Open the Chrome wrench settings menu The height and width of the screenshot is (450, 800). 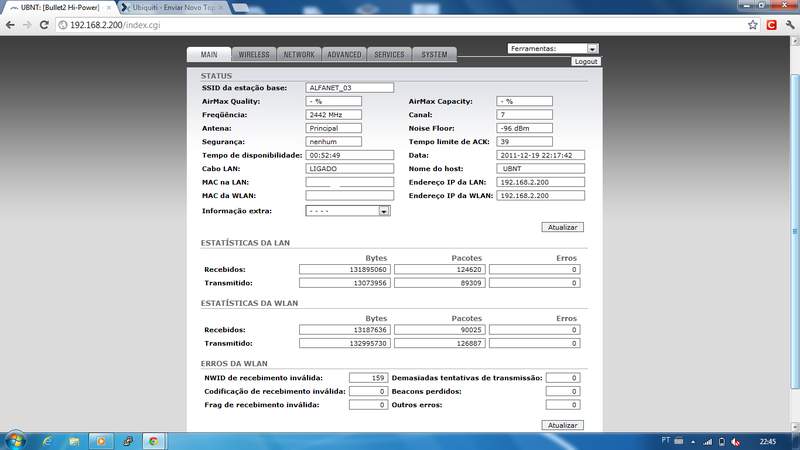tap(789, 24)
